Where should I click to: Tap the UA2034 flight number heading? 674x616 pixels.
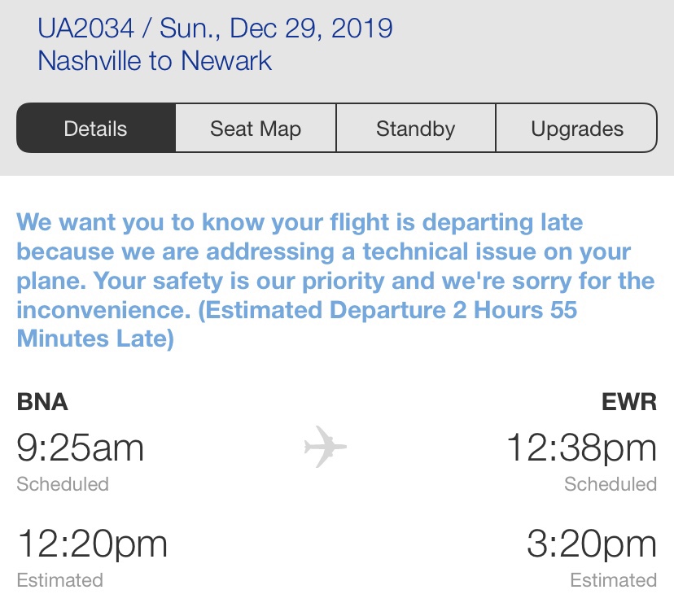86,28
